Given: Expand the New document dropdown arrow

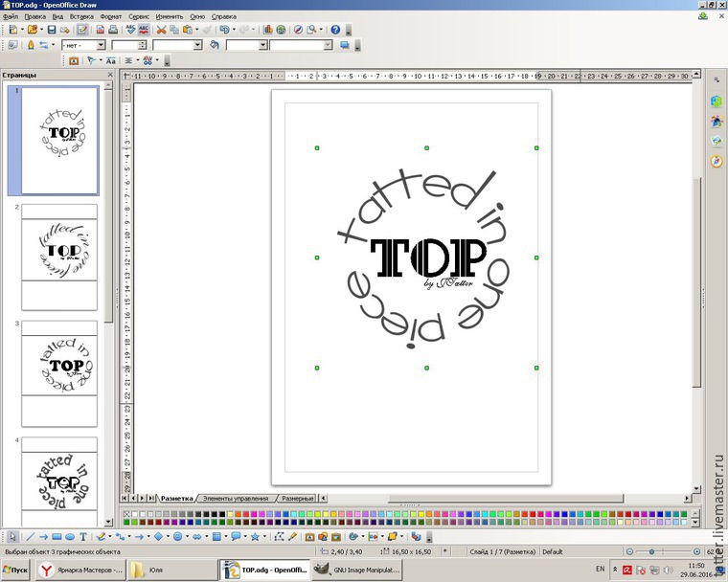Looking at the screenshot, I should point(21,30).
